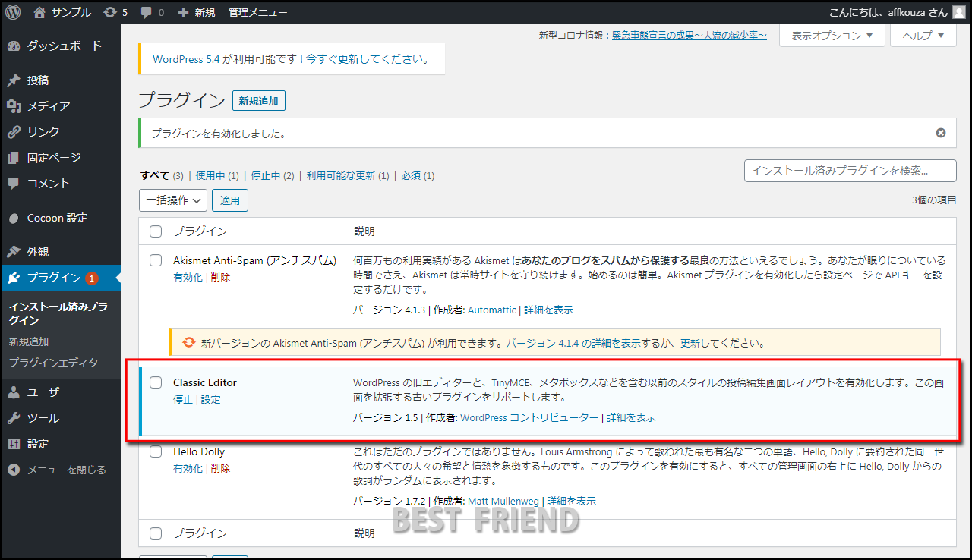Activate Akismet via 有効化 link
Viewport: 972px width, 560px height.
click(188, 278)
